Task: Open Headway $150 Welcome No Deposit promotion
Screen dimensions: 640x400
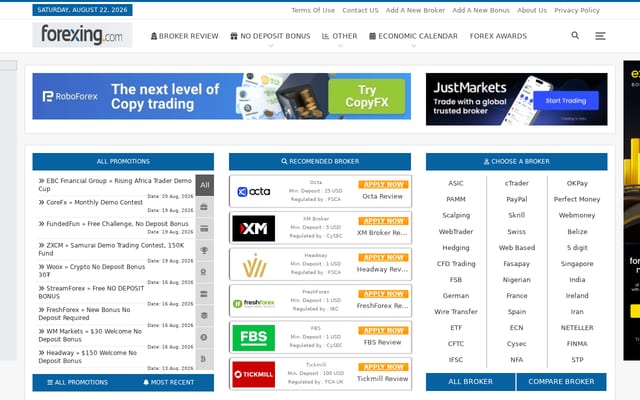Action: (88, 357)
